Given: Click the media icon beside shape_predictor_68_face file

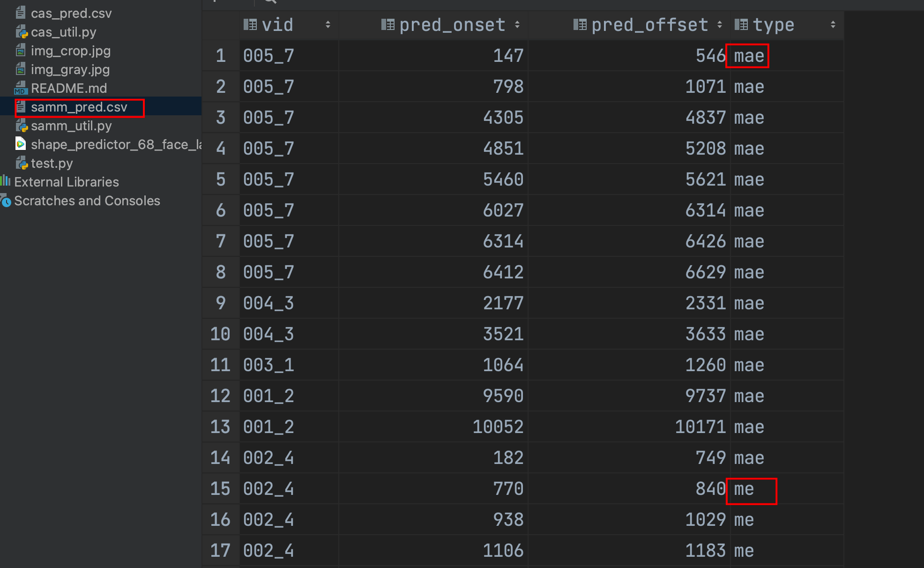Looking at the screenshot, I should tap(20, 144).
